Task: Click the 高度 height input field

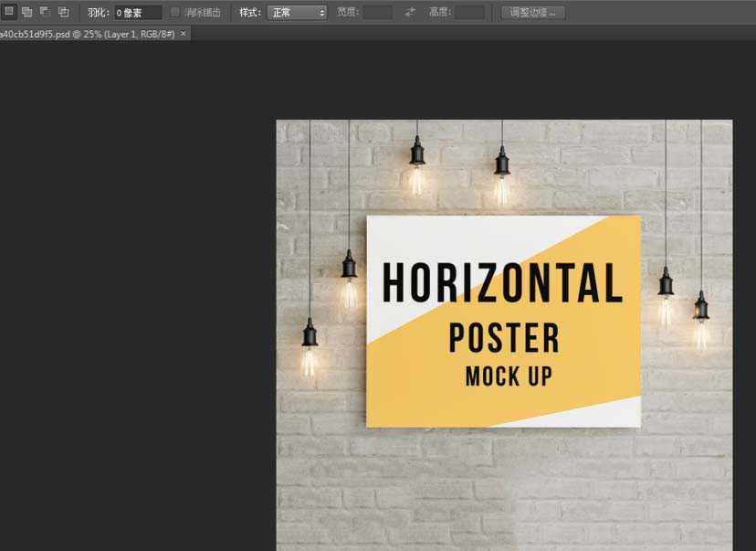Action: click(x=470, y=13)
